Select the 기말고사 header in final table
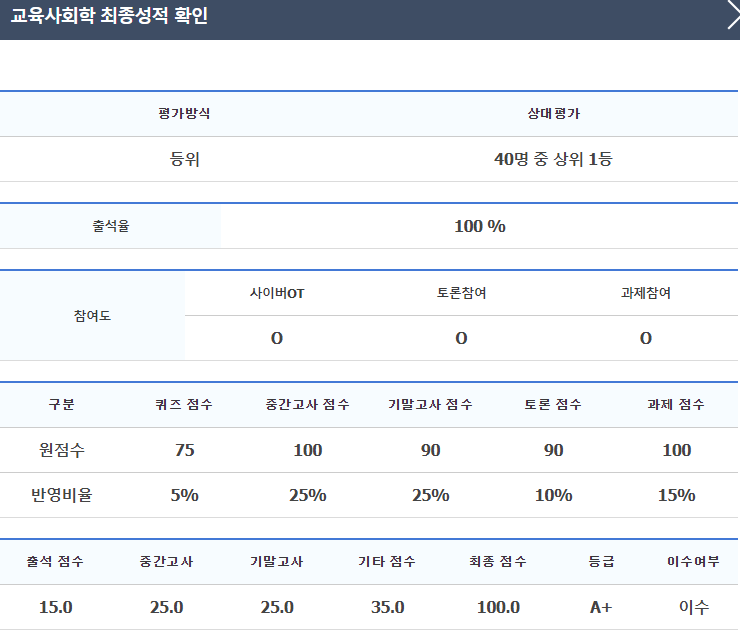The image size is (740, 630). click(277, 562)
